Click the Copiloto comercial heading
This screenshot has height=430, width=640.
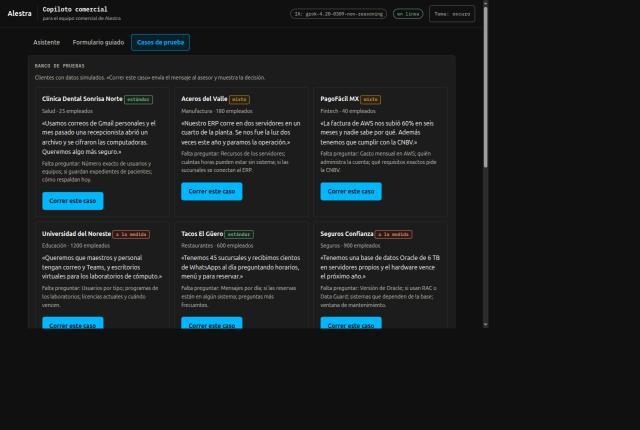[75, 9]
